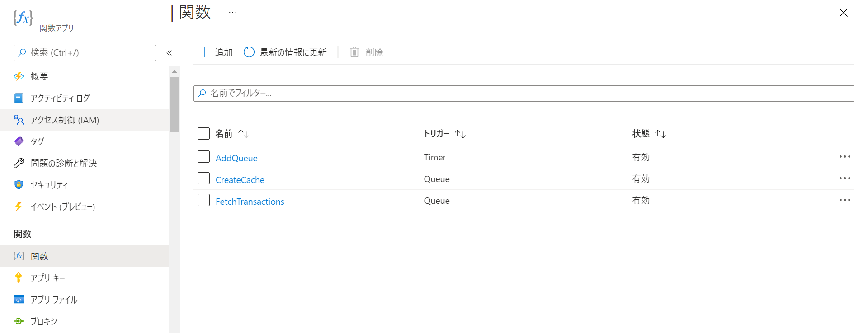
Task: Open the CreateCache function link
Action: point(240,180)
